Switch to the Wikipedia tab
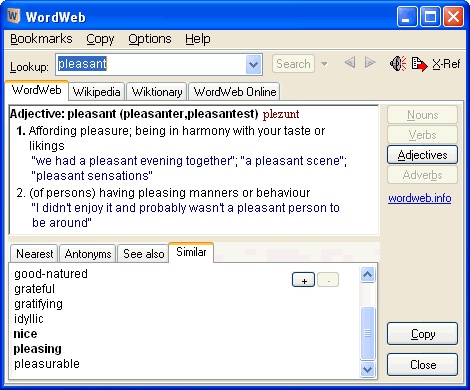The image size is (470, 390). click(97, 92)
